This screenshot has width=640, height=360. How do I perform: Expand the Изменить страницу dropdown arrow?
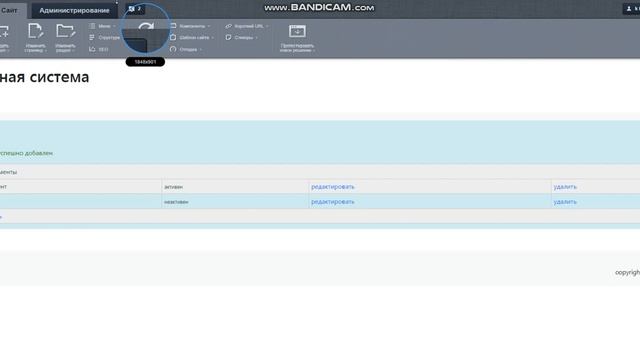click(45, 51)
